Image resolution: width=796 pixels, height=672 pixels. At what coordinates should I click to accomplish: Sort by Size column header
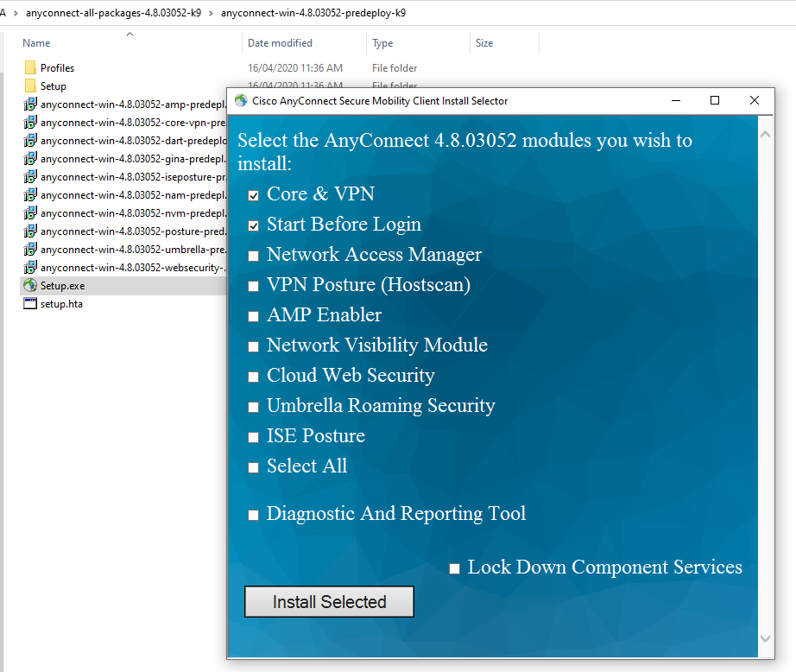(x=484, y=43)
